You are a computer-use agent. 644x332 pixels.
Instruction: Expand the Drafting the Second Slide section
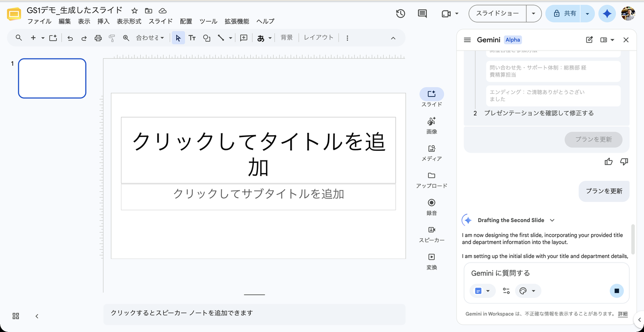(552, 220)
